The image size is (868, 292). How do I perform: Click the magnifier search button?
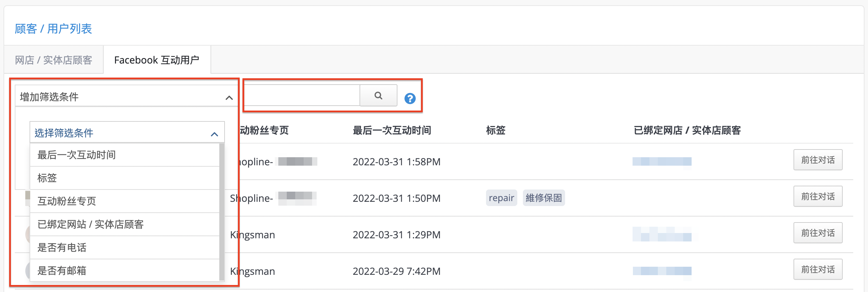pyautogui.click(x=378, y=95)
